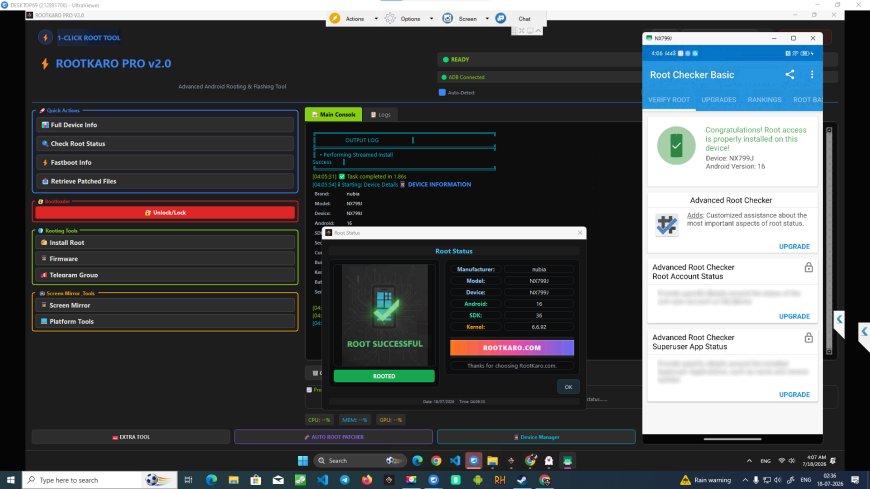Click the 1-CLICK ROOT TOOL lightning icon
The image size is (870, 489).
pos(45,38)
